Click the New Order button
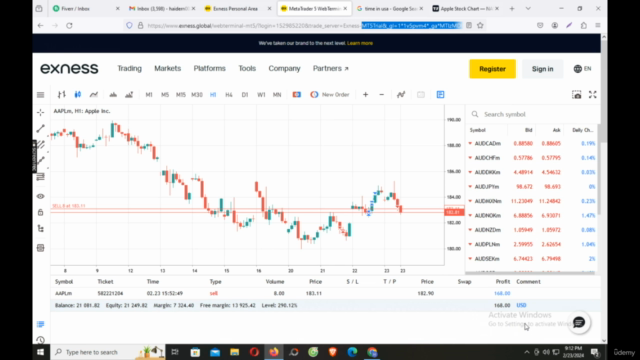This screenshot has width=640, height=360. pos(330,95)
